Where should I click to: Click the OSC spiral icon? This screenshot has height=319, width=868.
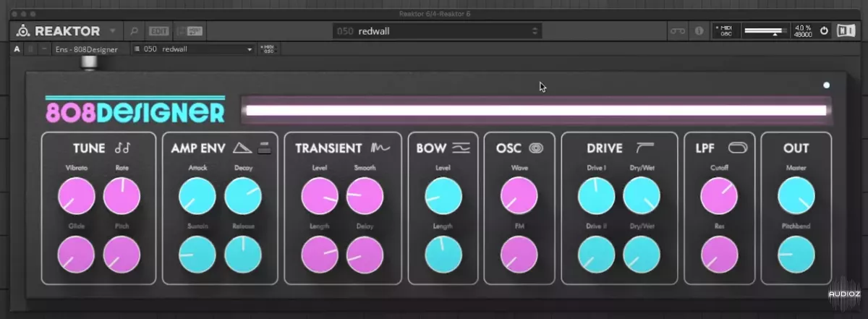536,148
